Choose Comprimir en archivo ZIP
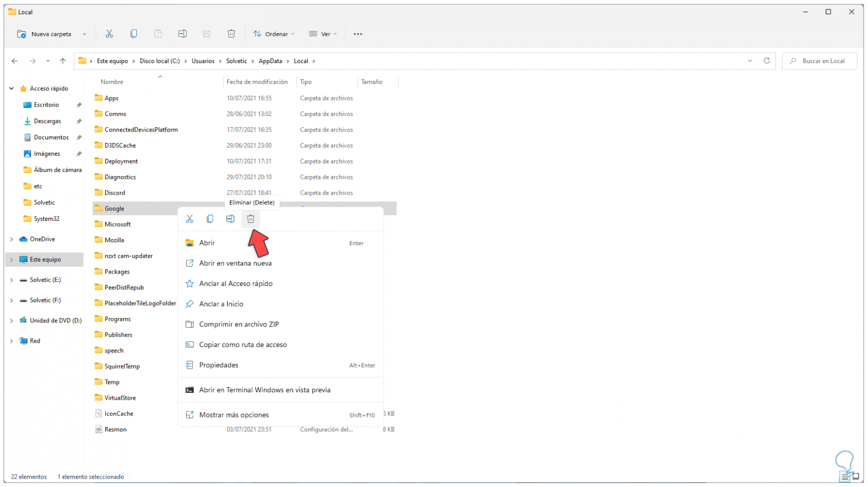 pyautogui.click(x=281, y=324)
